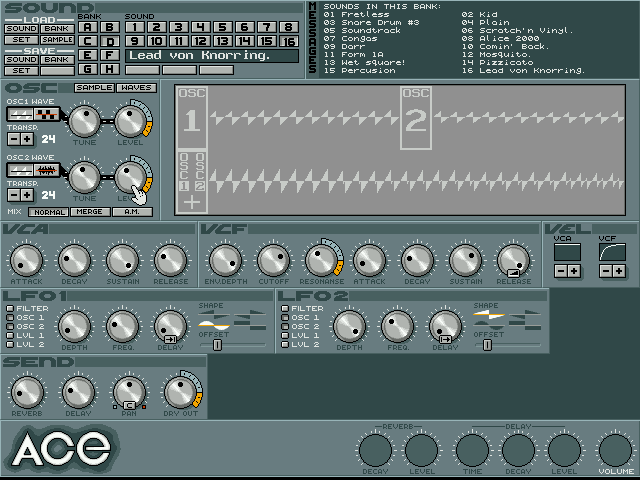Select the OSC1 noise waveform icon
Screen dimensions: 640x480
(45, 116)
